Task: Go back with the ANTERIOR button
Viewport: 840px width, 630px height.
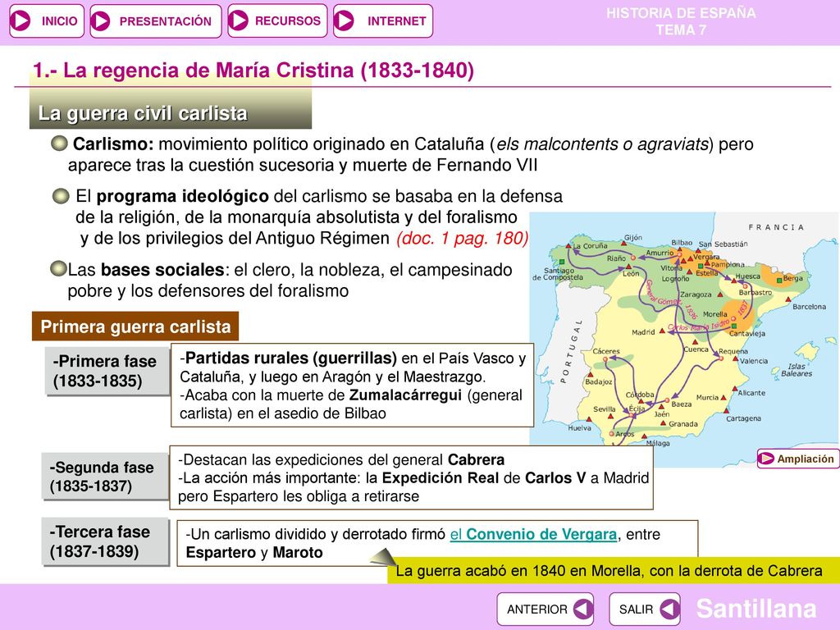Action: click(x=546, y=609)
